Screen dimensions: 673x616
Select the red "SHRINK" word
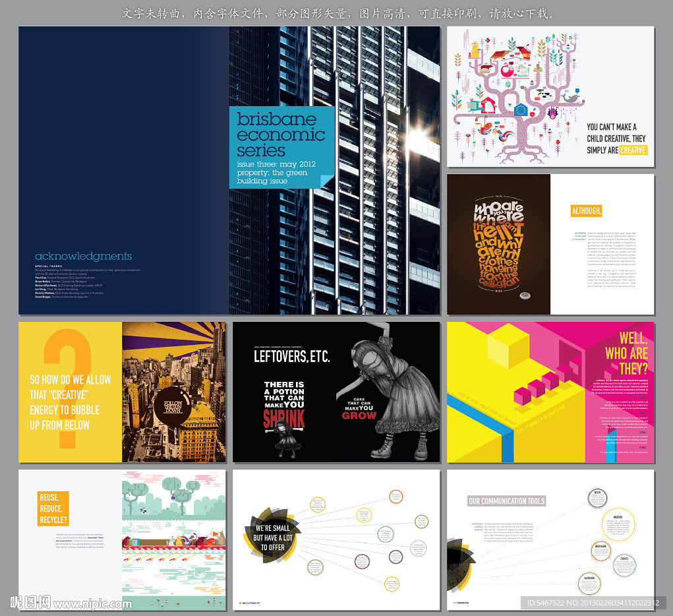tap(284, 418)
